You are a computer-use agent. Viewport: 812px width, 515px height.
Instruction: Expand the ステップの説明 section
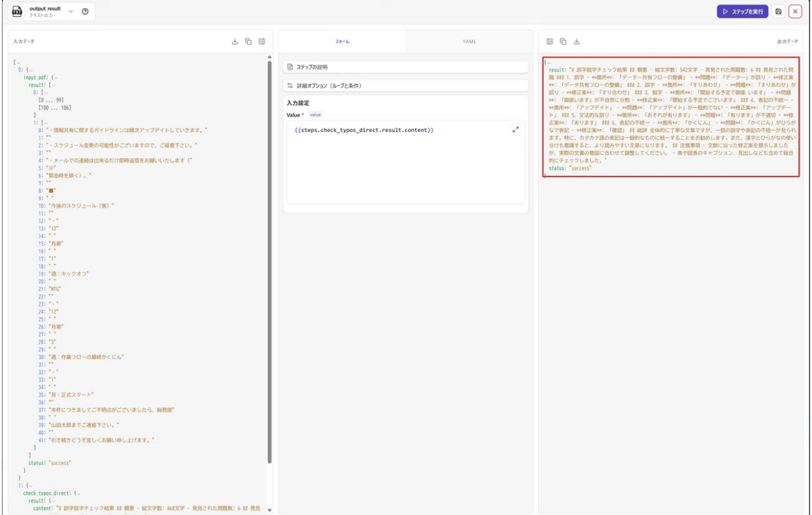[x=406, y=67]
